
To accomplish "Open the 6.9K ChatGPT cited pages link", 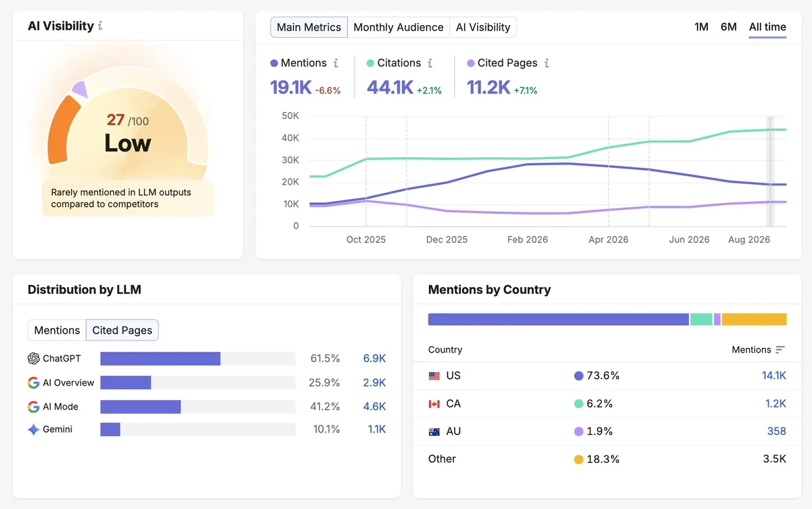I will (x=374, y=359).
